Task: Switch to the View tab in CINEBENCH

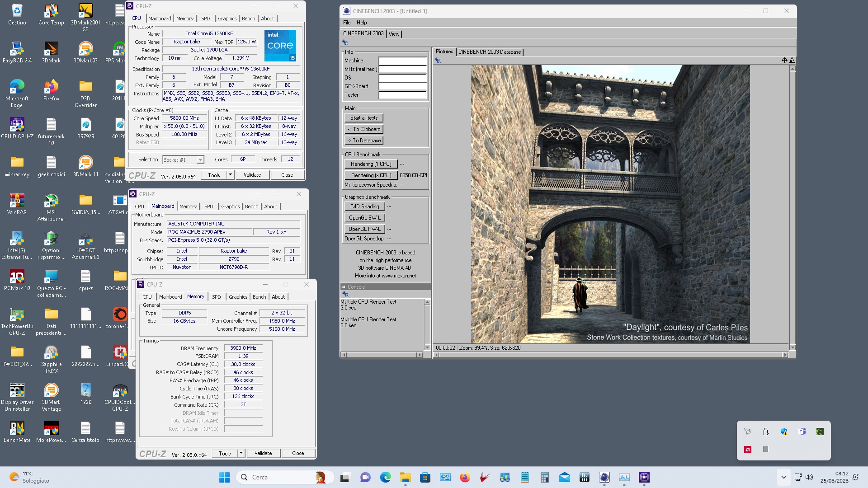Action: point(394,34)
